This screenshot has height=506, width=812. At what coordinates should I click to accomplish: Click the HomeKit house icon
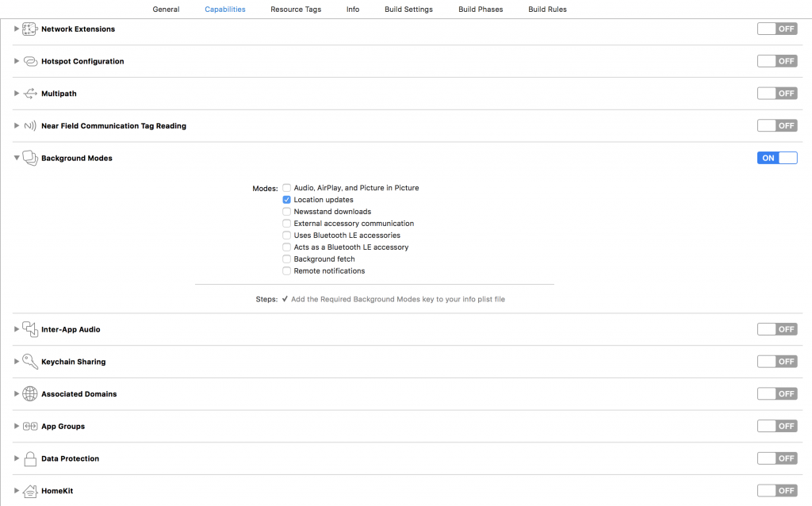click(x=29, y=490)
